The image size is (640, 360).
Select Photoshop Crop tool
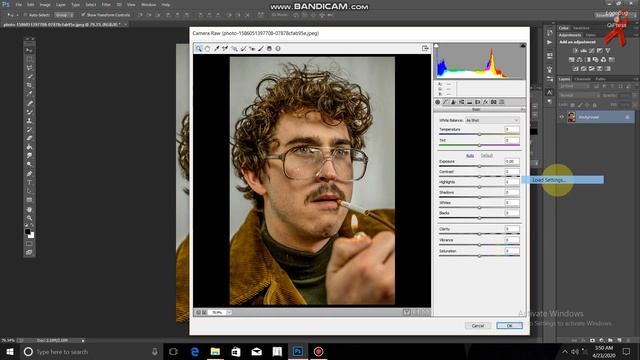click(29, 85)
